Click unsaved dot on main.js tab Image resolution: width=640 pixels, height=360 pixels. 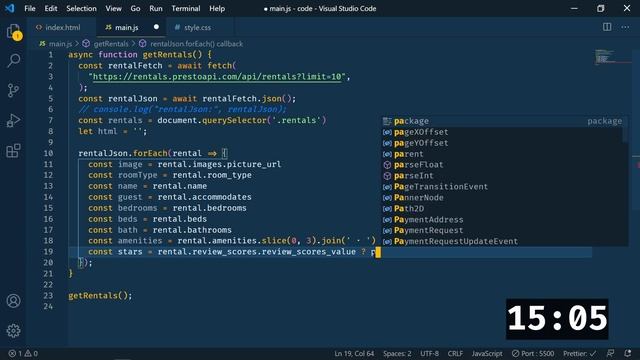point(156,27)
